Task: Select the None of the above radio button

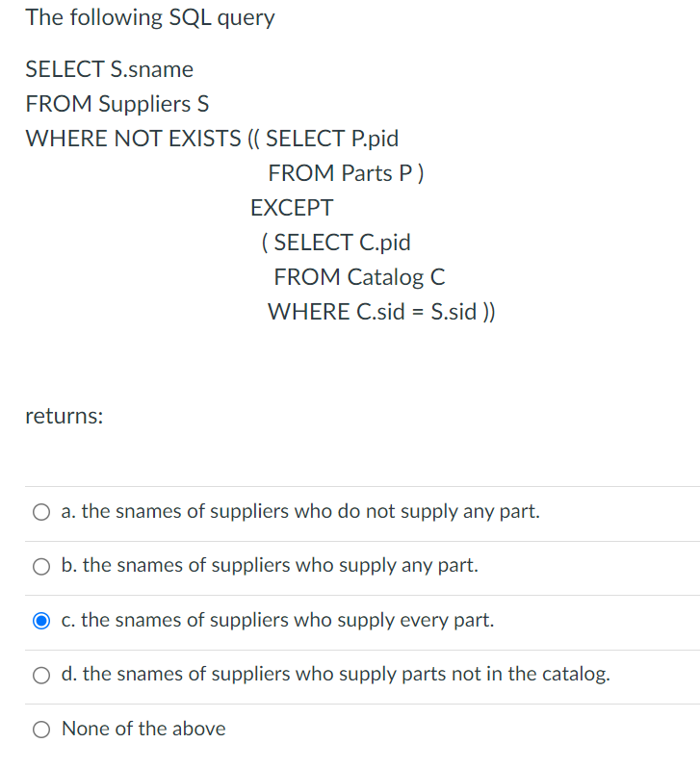Action: point(41,730)
